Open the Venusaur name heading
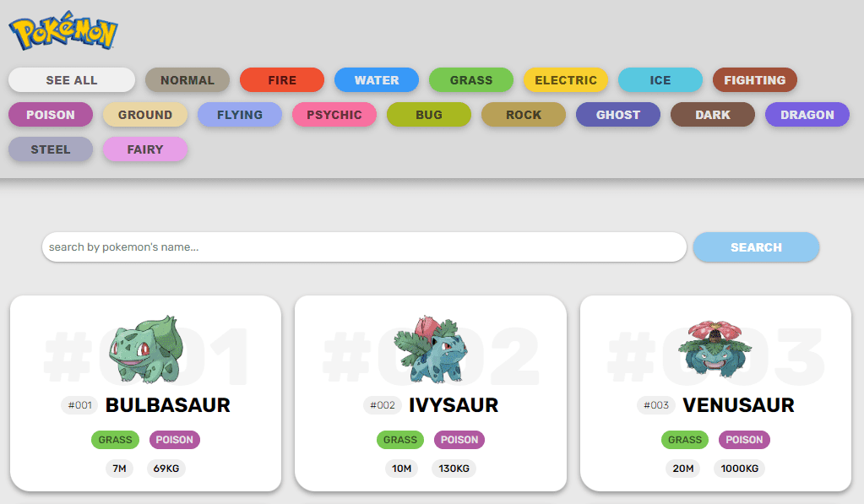864x504 pixels. pyautogui.click(x=738, y=405)
